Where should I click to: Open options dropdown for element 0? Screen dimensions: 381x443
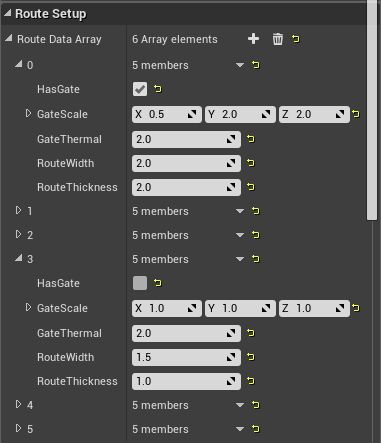click(240, 65)
